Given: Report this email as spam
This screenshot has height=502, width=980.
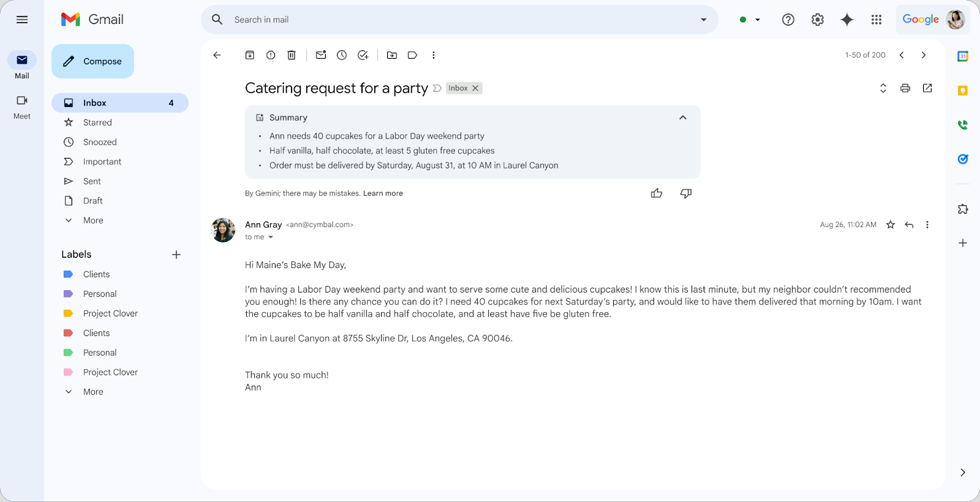Looking at the screenshot, I should point(270,55).
